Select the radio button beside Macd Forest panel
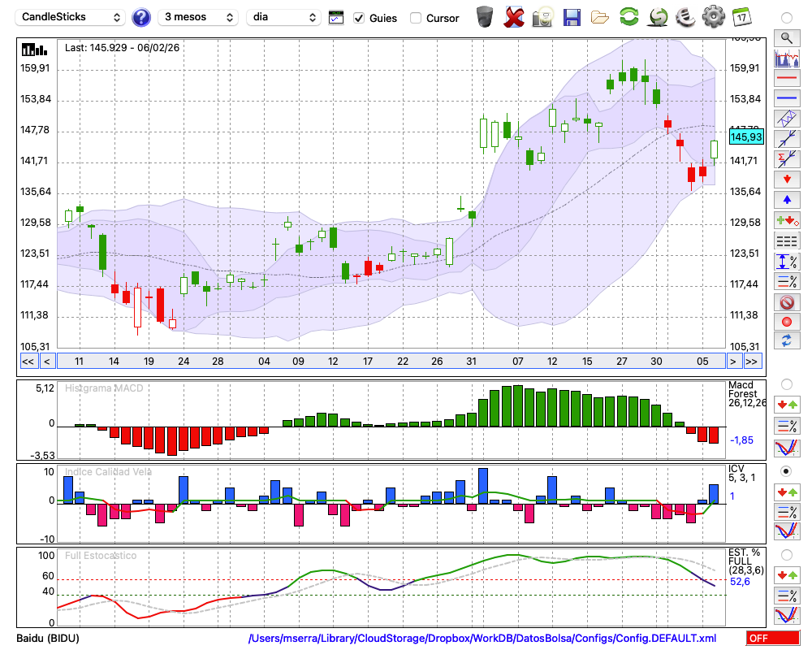 click(786, 383)
